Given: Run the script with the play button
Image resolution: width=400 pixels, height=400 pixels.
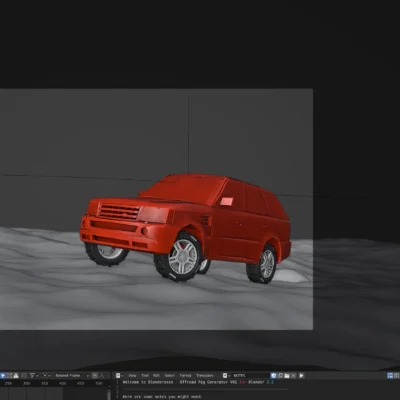Looking at the screenshot, I should tap(301, 375).
